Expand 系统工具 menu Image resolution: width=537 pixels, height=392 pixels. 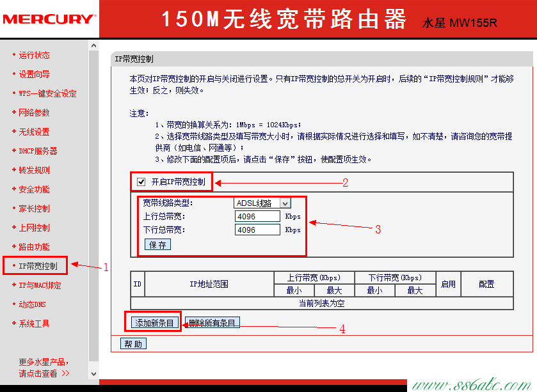[x=34, y=323]
